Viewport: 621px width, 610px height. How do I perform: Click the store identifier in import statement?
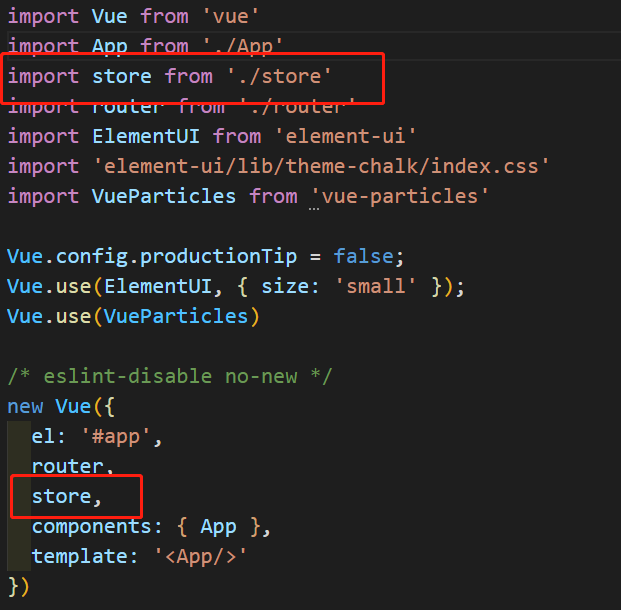pos(121,76)
